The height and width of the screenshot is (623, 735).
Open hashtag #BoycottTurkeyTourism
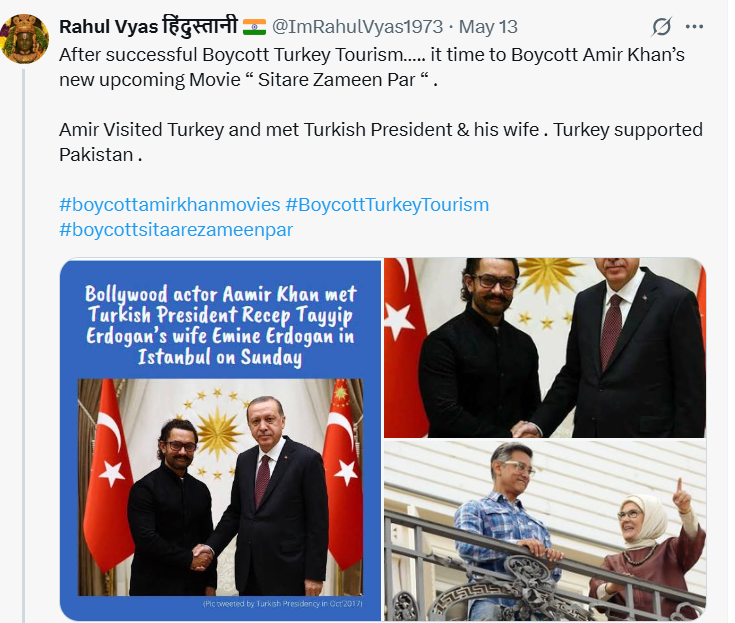387,205
